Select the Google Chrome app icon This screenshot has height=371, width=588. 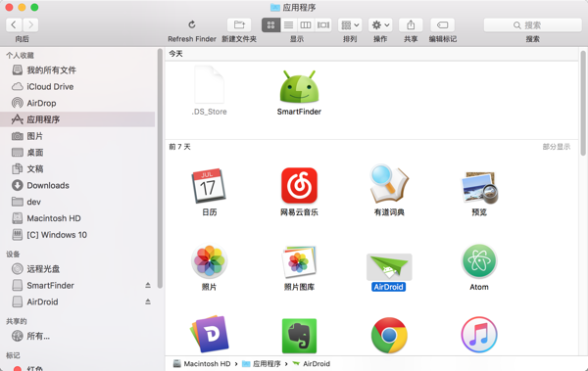389,336
